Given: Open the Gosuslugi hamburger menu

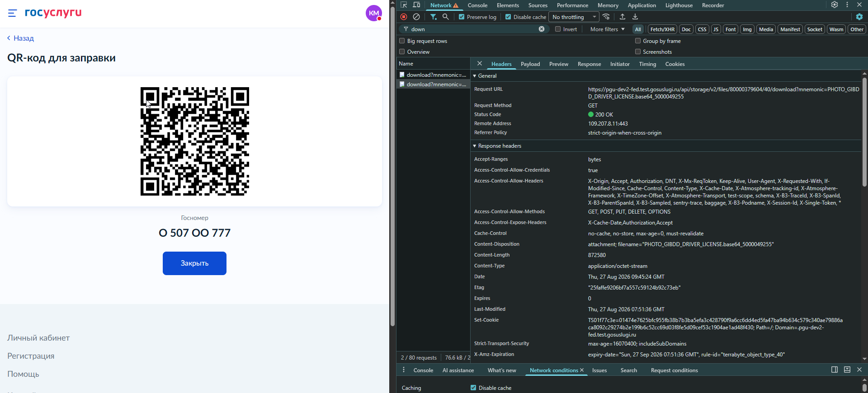Looking at the screenshot, I should (12, 13).
